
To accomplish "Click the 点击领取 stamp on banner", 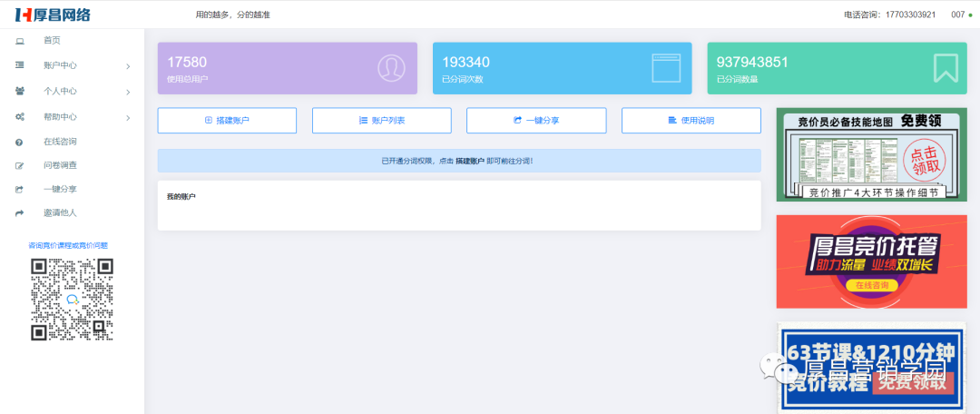I will tap(926, 161).
